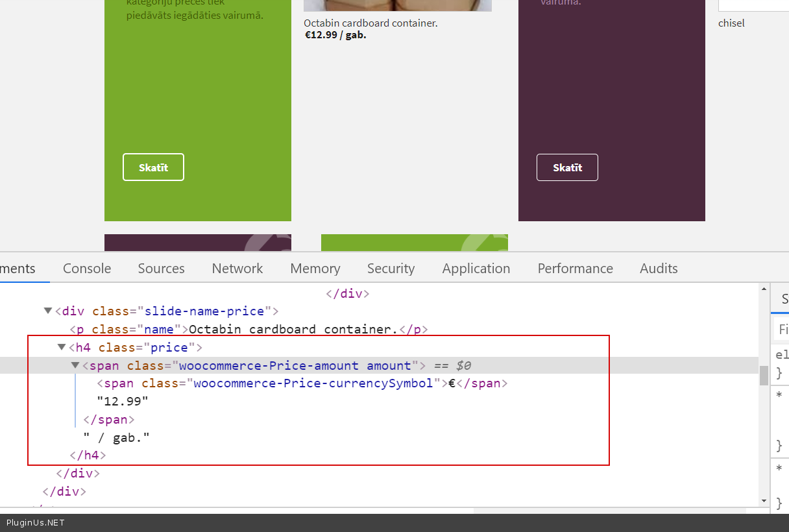Open the Sources tab
The image size is (789, 532).
(161, 269)
